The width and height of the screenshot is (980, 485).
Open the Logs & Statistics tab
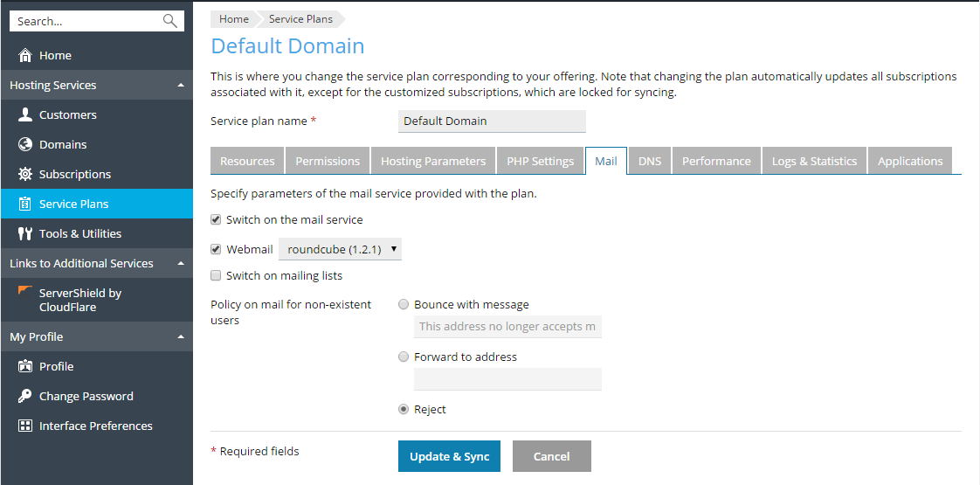(x=814, y=161)
